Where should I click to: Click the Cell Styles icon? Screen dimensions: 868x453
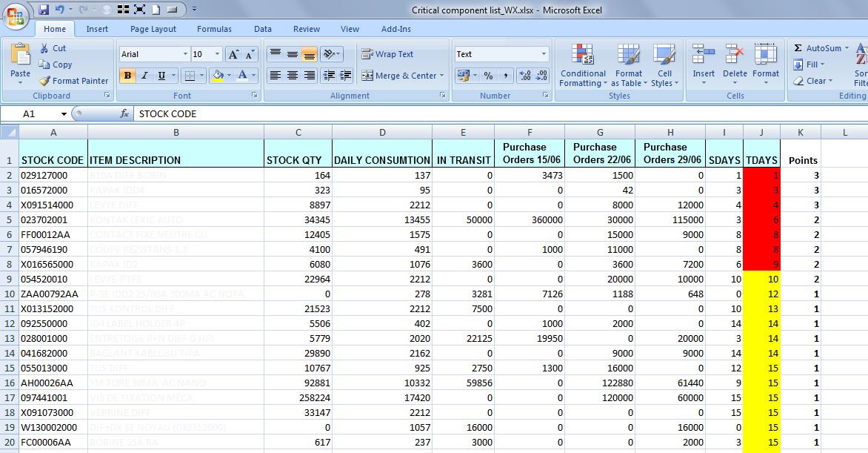click(665, 65)
